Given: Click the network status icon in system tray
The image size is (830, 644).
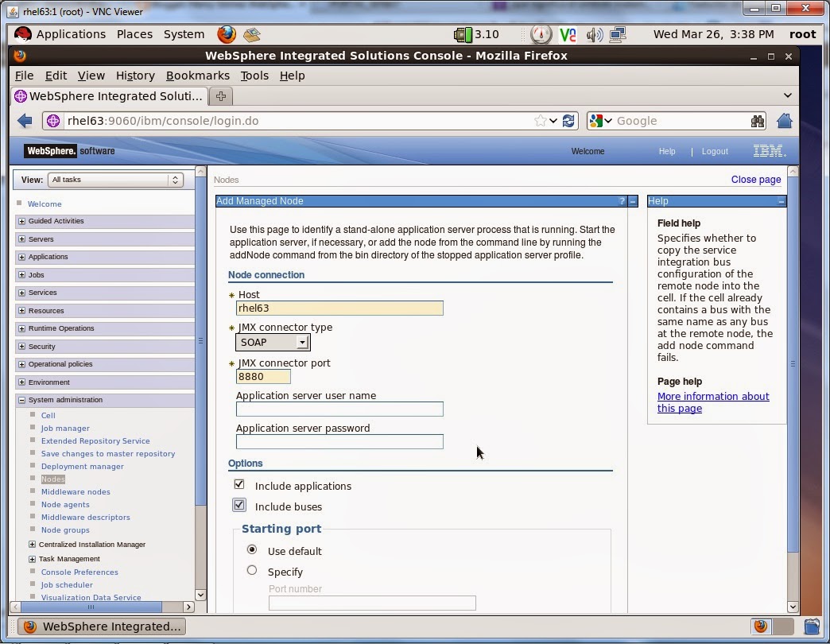Looking at the screenshot, I should click(x=616, y=34).
